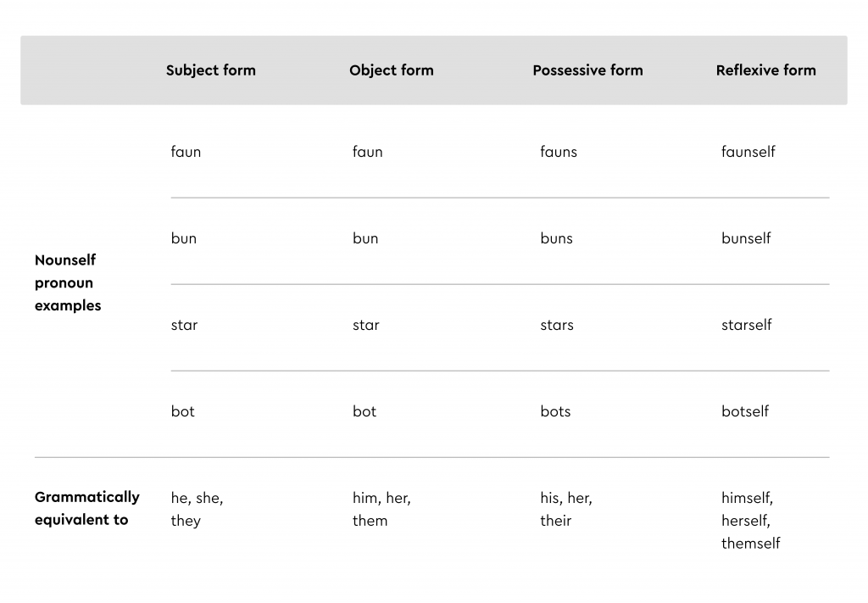The height and width of the screenshot is (603, 868).
Task: Click the word bunself in the table
Action: tap(746, 238)
